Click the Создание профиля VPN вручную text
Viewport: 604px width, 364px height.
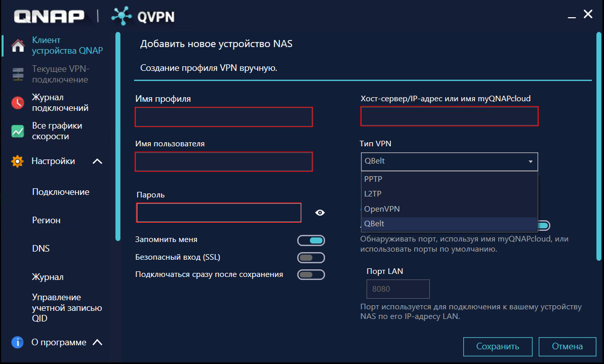point(209,68)
